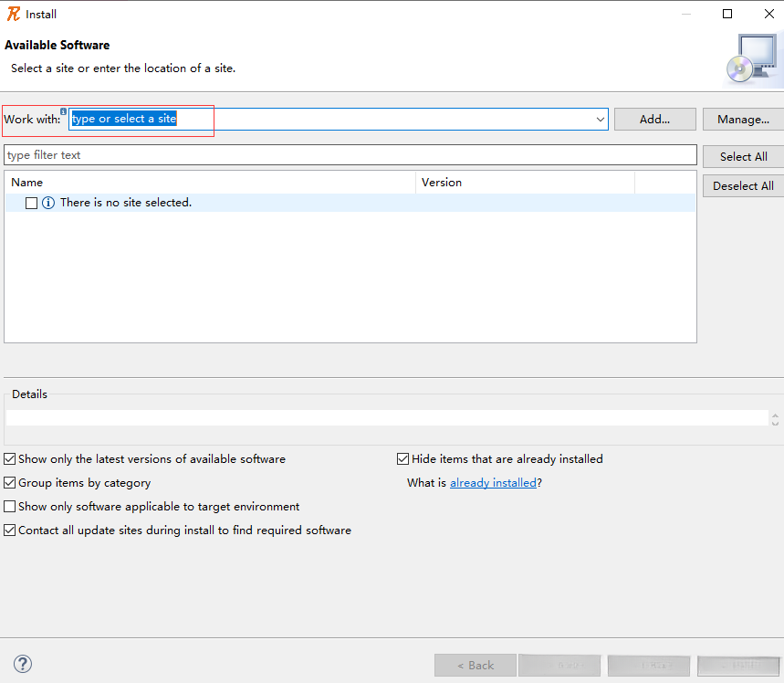Focus the type filter text field

pos(350,155)
